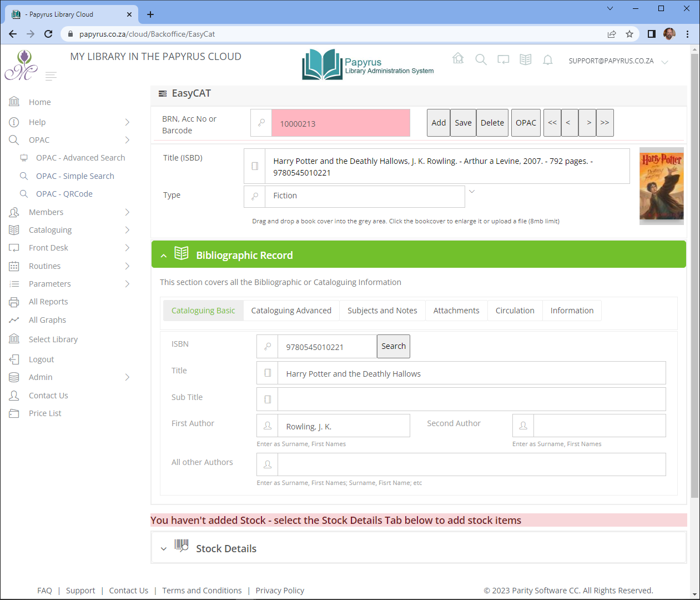Open All Reports in sidebar

pyautogui.click(x=48, y=302)
